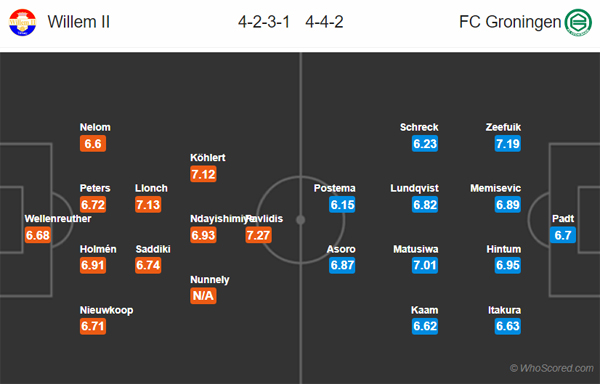Open the Willem II team name
This screenshot has width=600, height=384.
click(78, 22)
